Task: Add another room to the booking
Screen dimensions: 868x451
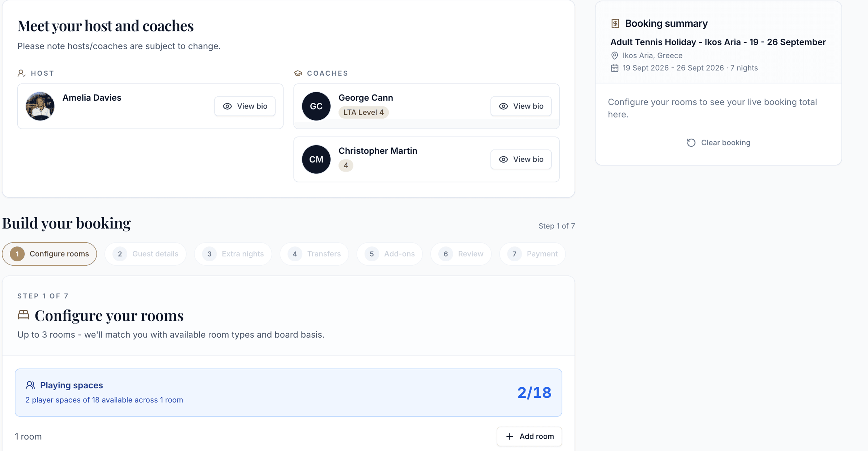Action: [529, 436]
